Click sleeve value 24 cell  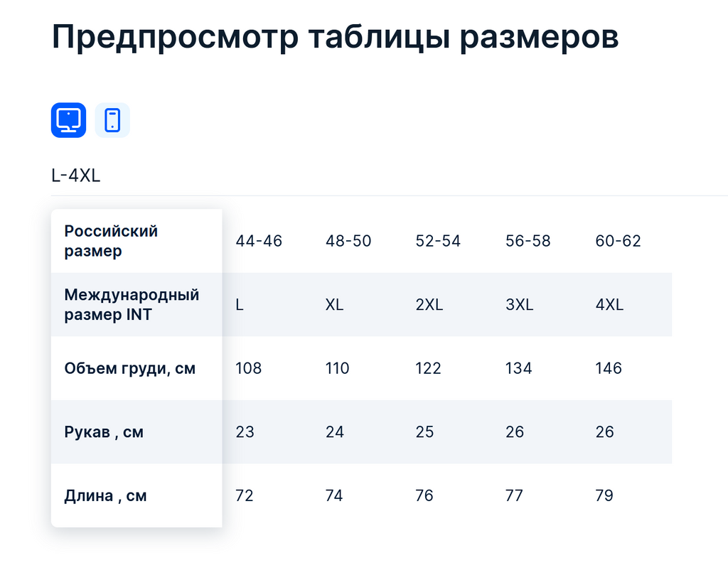[334, 431]
